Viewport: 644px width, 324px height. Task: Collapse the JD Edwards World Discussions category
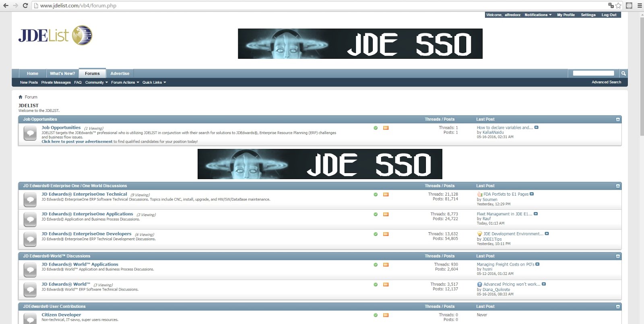[x=618, y=256]
